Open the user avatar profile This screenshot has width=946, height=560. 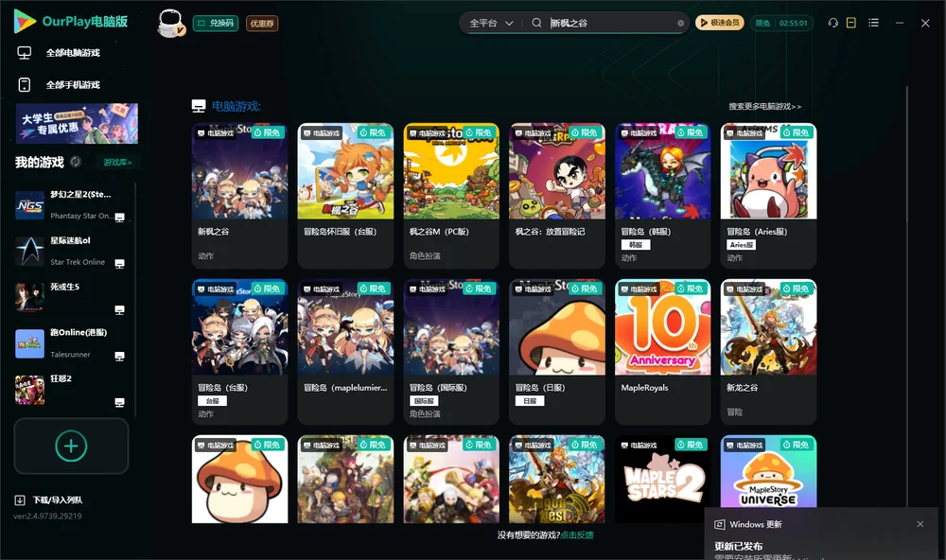click(x=170, y=23)
